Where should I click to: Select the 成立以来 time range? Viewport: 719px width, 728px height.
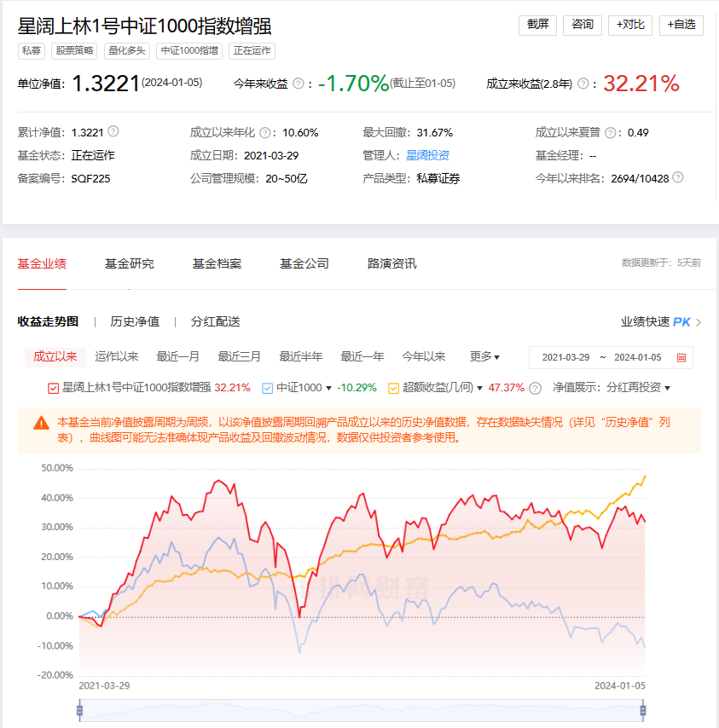55,357
